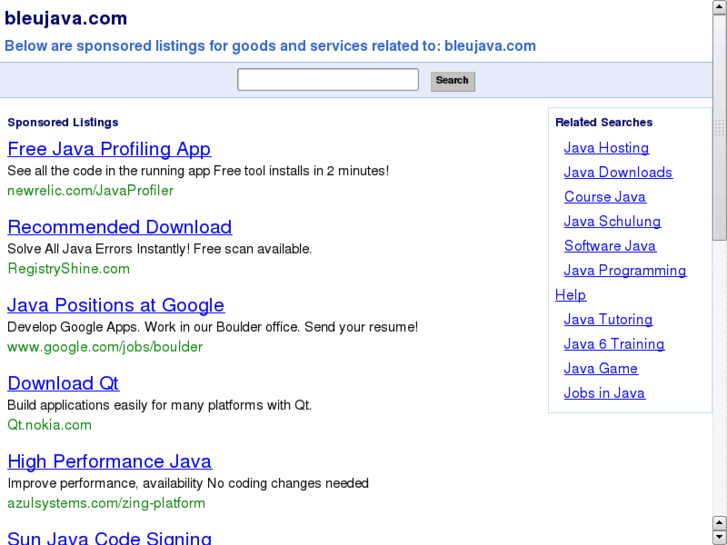
Task: Click text 'Build applications easily for many platforms'
Action: [x=136, y=405]
